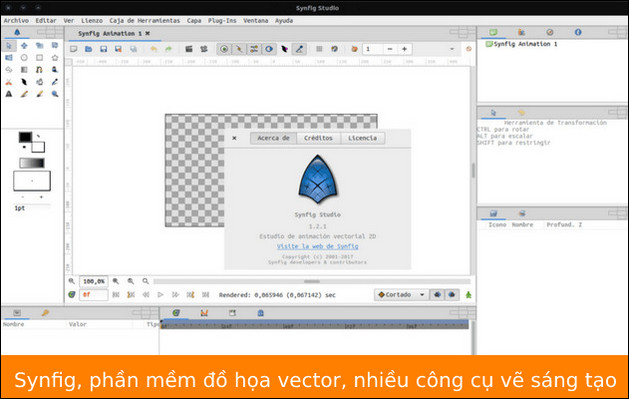Open the Archivo menu
629x399 pixels.
pyautogui.click(x=16, y=20)
